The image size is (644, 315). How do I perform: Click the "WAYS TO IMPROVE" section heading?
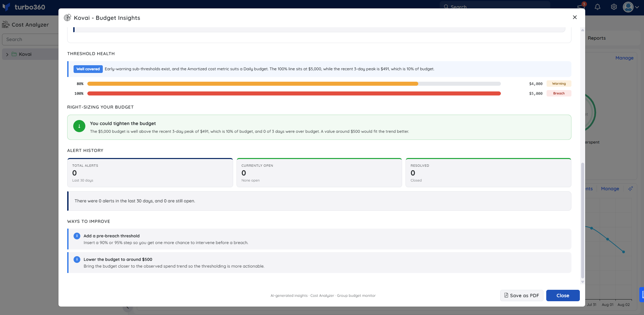coord(89,222)
